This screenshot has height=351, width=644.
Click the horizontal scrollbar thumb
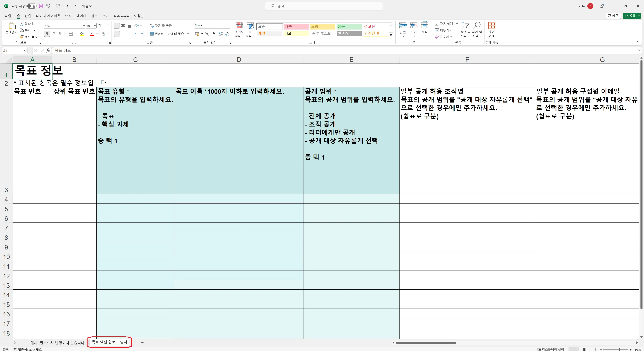tap(426, 342)
